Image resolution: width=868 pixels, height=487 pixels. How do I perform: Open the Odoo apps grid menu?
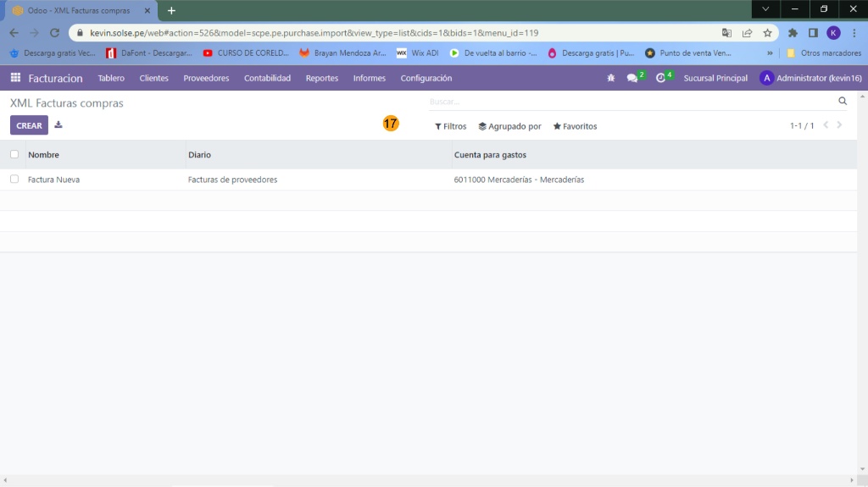point(15,78)
